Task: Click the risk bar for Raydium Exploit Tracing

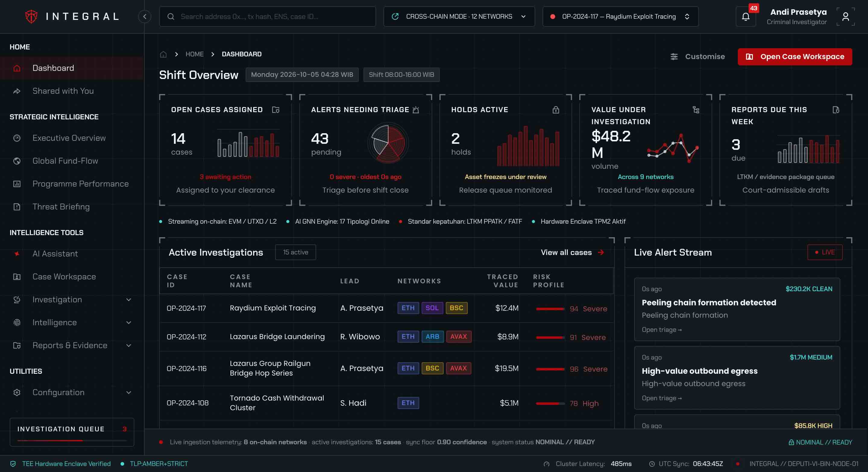Action: pos(550,309)
